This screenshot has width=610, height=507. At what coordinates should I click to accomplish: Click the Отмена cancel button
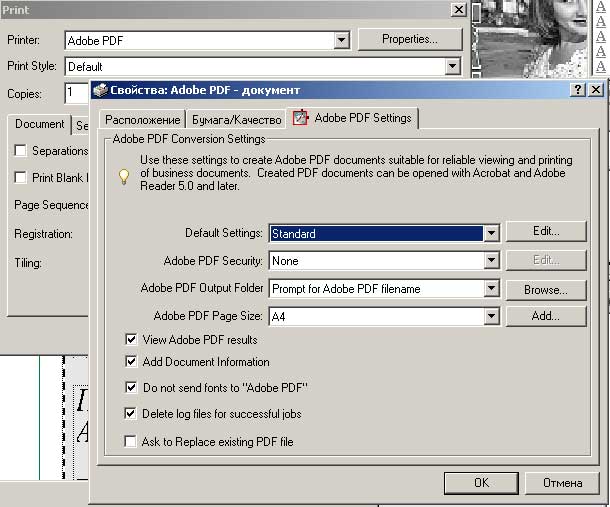click(562, 483)
